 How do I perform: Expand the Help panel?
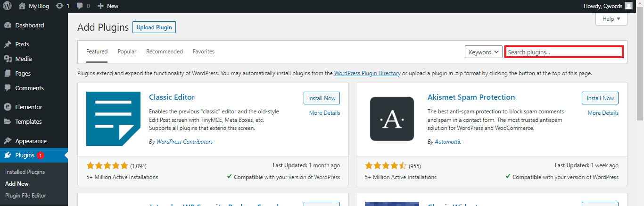(611, 19)
